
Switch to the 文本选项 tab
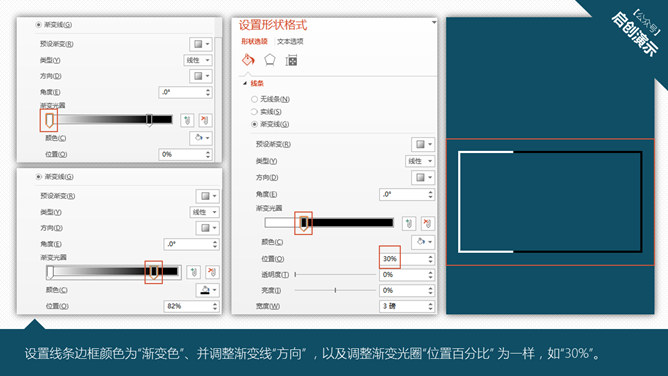[x=290, y=41]
